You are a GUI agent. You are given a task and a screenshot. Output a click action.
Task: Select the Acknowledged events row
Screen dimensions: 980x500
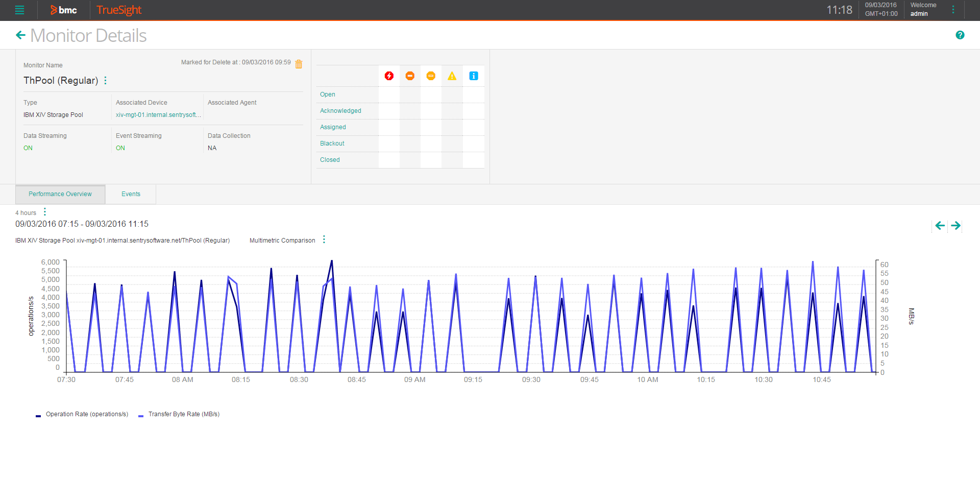(x=400, y=111)
